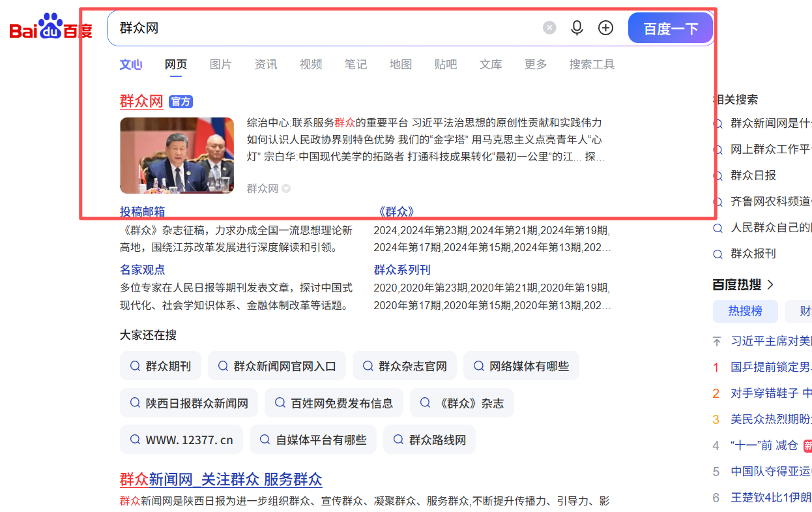
Task: Click related search 群众新闻网是什么
Action: click(x=771, y=123)
